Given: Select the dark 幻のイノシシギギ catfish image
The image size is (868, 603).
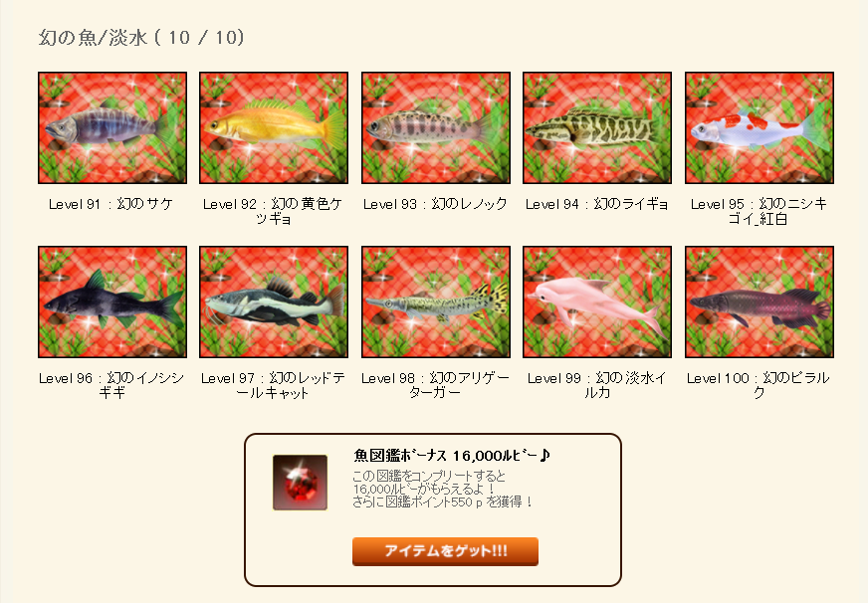Looking at the screenshot, I should point(112,302).
